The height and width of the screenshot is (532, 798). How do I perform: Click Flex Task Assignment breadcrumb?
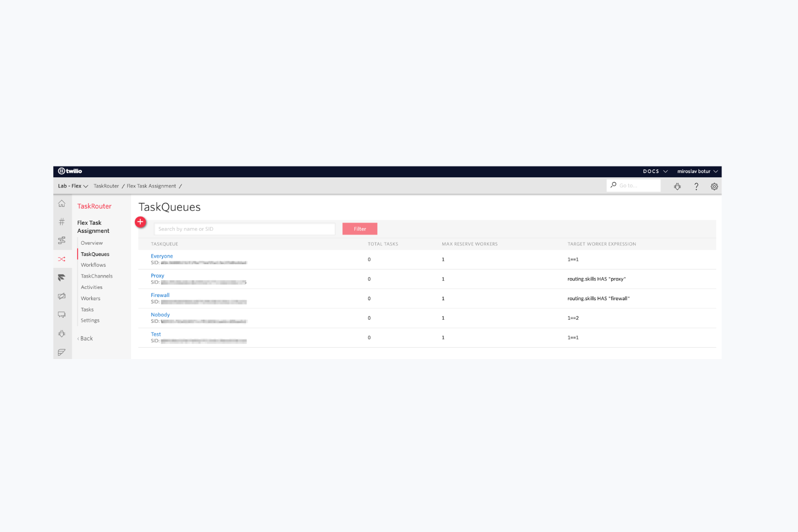point(152,186)
